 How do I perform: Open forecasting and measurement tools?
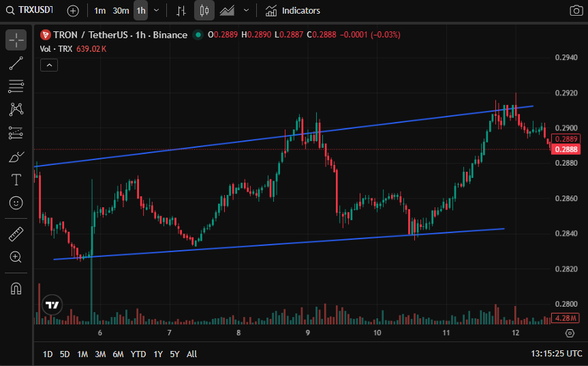point(16,133)
